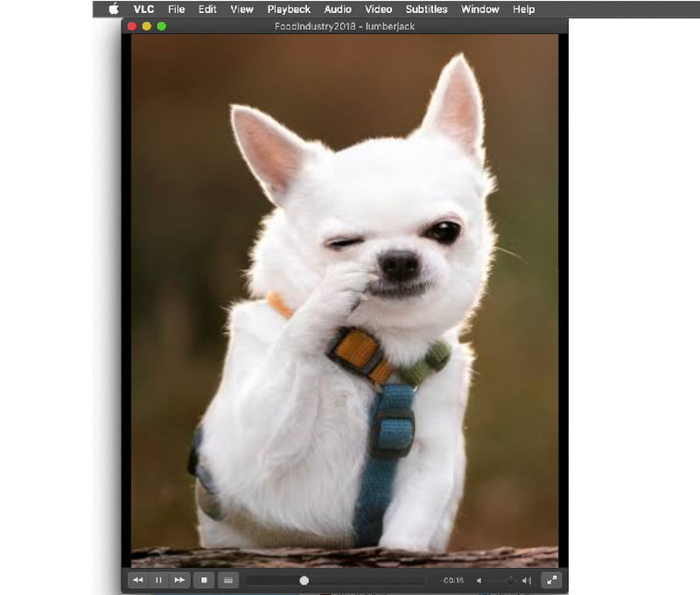Open the playlist panel

[227, 580]
